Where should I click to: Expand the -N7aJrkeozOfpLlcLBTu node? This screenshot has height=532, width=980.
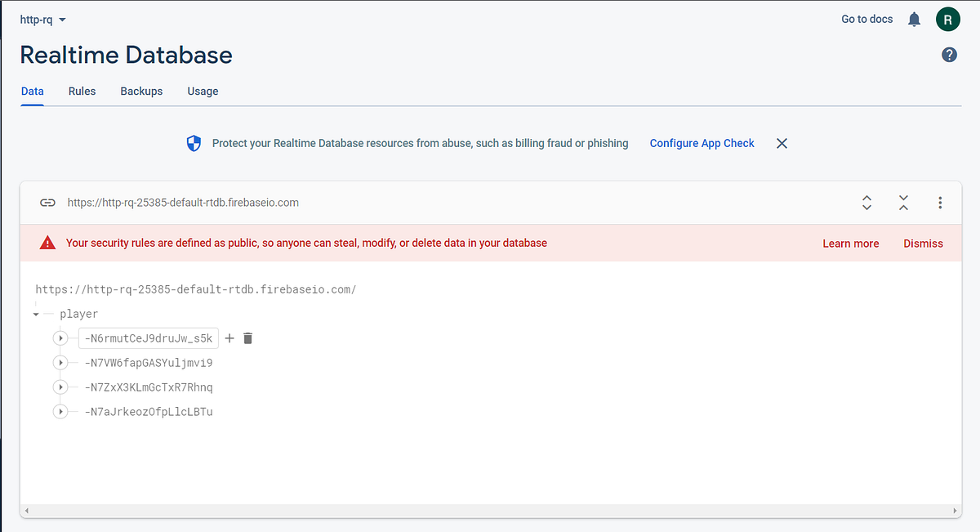60,412
